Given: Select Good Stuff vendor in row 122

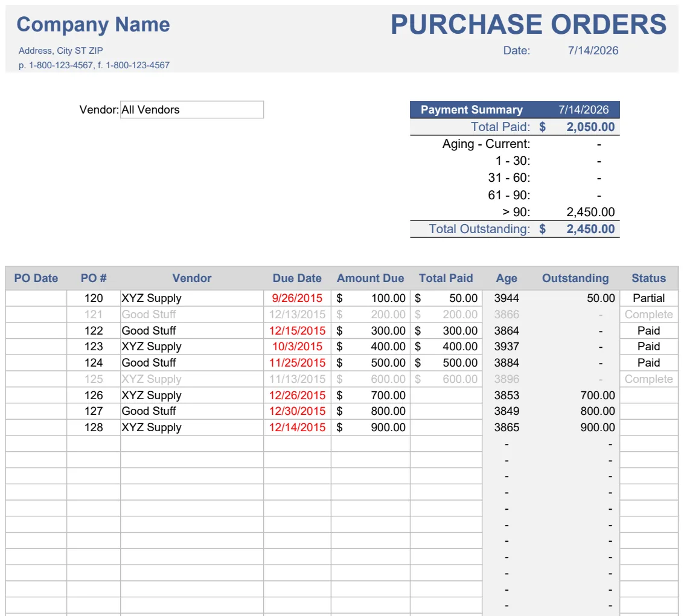Looking at the screenshot, I should click(192, 331).
